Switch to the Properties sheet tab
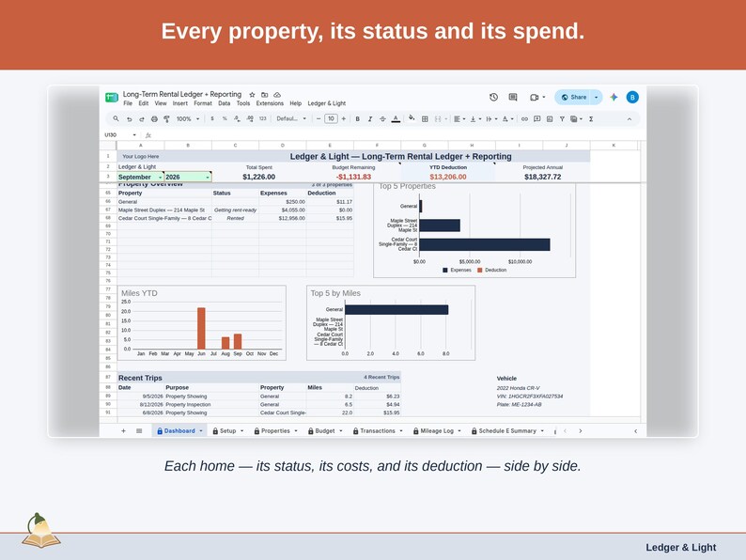The image size is (746, 560). point(275,431)
